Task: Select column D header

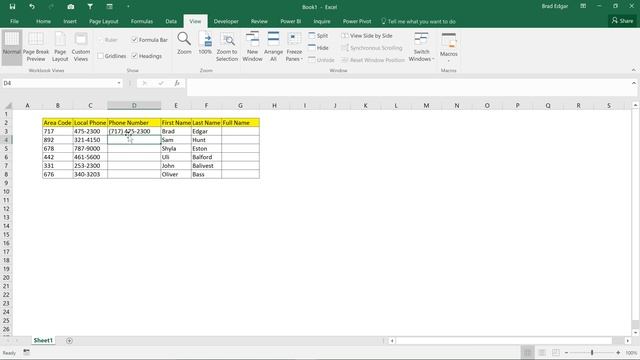Action: click(x=134, y=105)
